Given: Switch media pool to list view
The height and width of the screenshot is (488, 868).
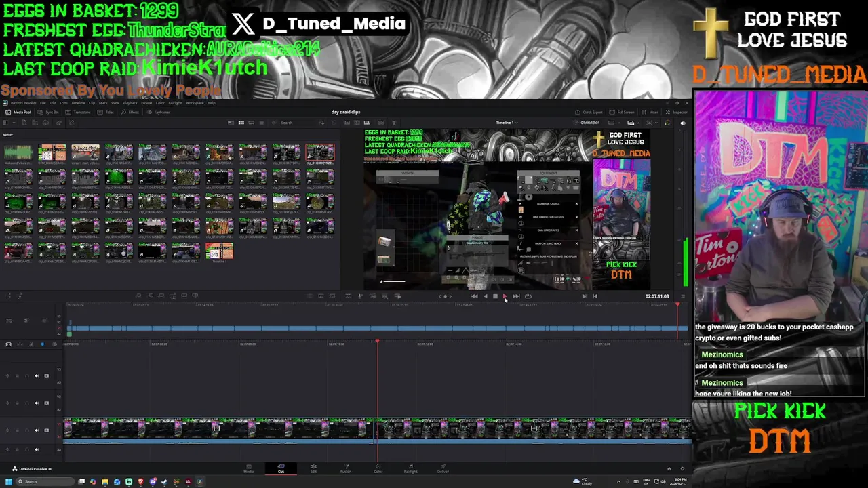Looking at the screenshot, I should [x=262, y=123].
